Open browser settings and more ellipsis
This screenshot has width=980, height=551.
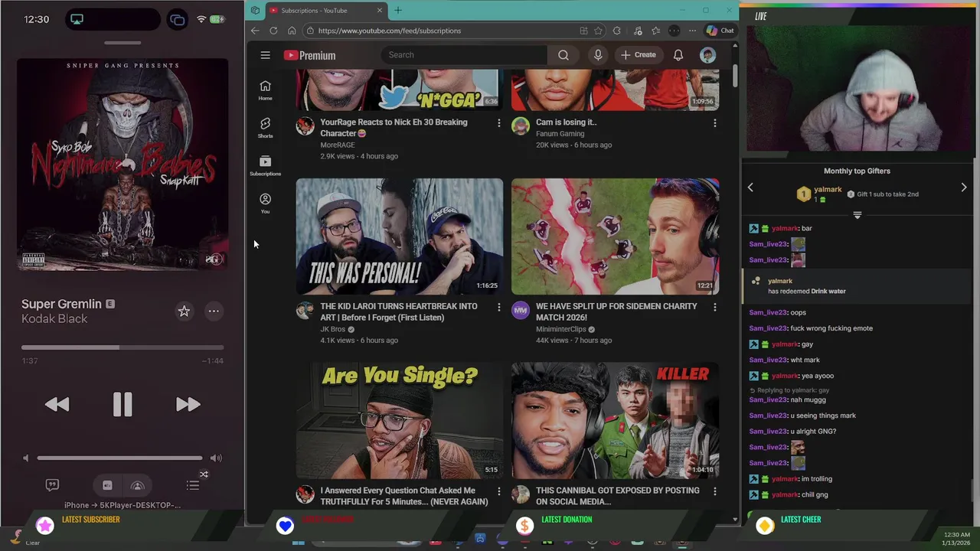pos(692,31)
